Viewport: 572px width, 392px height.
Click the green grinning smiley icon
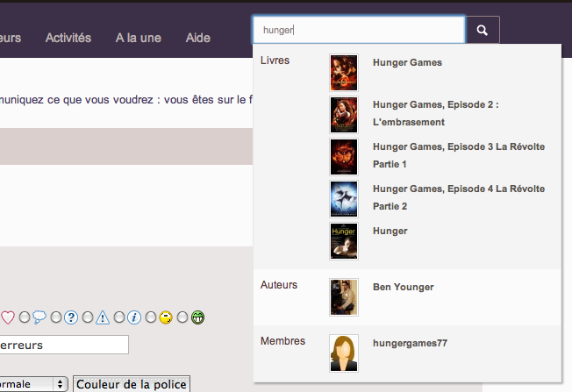[x=197, y=317]
